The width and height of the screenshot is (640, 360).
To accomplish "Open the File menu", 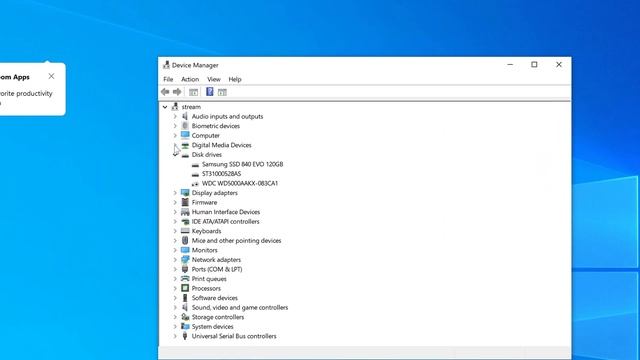I will tap(168, 79).
